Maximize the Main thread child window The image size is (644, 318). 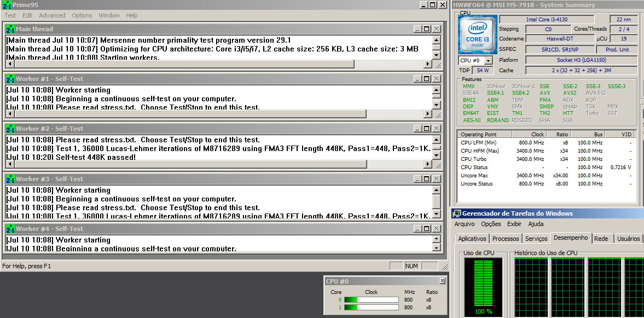tap(426, 29)
